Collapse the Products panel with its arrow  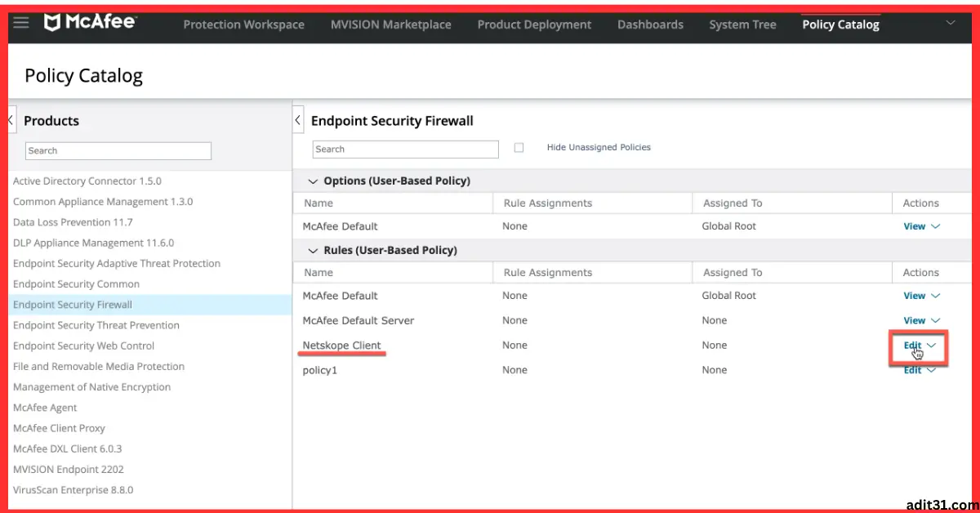tap(11, 120)
